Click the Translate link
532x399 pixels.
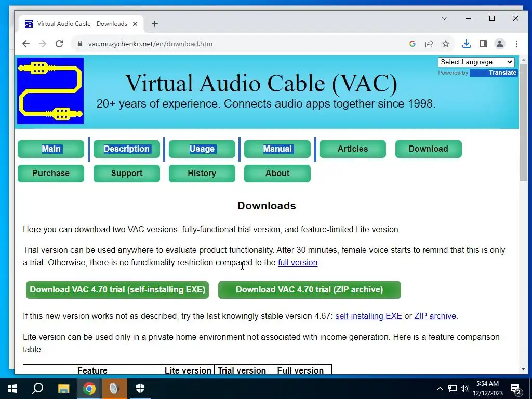[x=502, y=73]
